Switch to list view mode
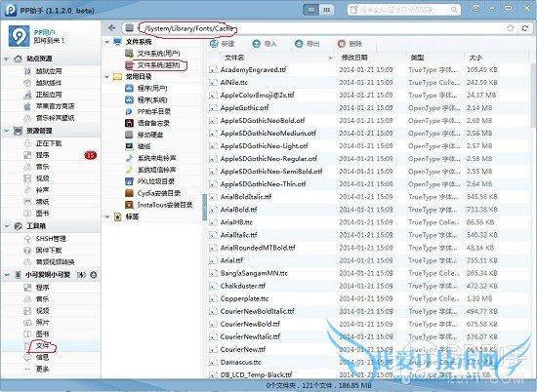537x392 pixels. pyautogui.click(x=311, y=10)
